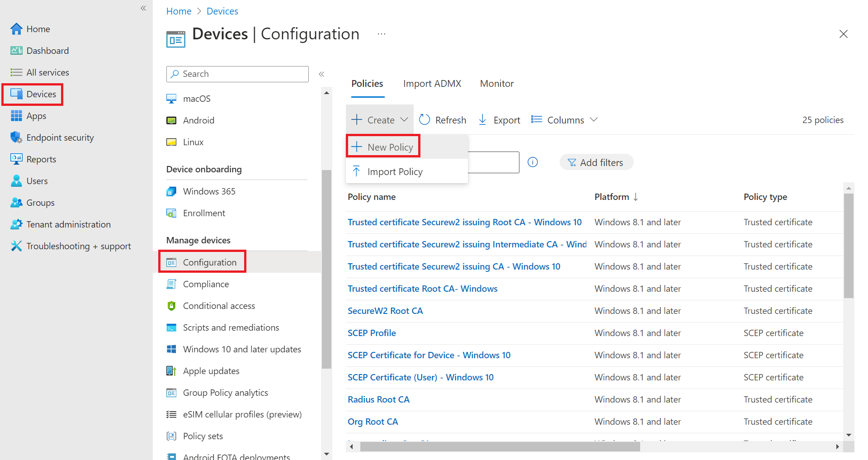Open the Groups icon in sidebar
Image resolution: width=868 pixels, height=460 pixels.
click(x=16, y=203)
